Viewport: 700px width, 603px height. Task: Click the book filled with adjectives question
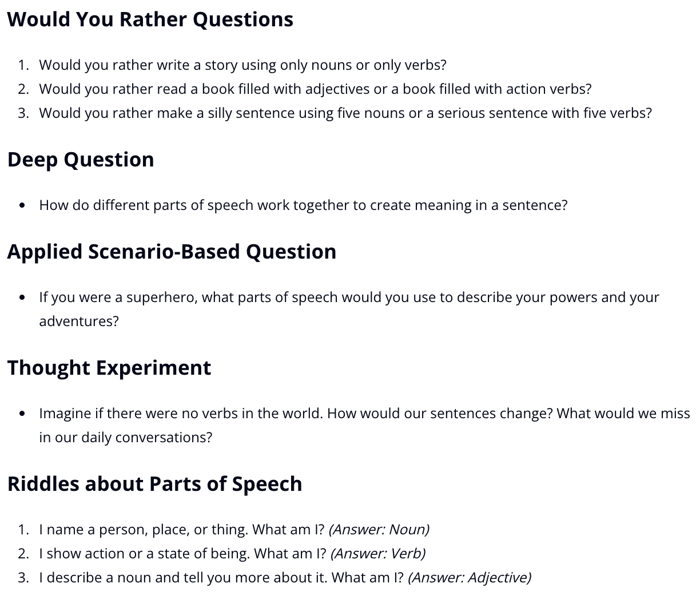pos(315,89)
